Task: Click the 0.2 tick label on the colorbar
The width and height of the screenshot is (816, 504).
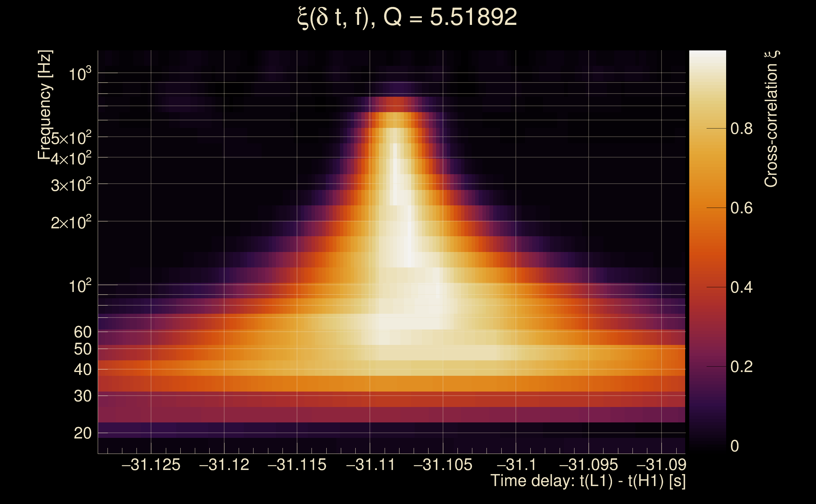Action: click(741, 367)
